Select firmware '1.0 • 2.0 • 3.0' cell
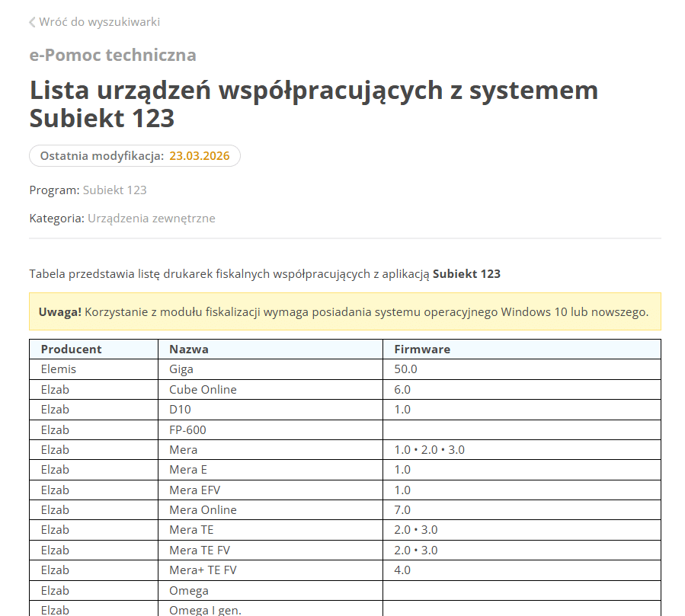Screen dimensions: 685x616 (x=522, y=450)
